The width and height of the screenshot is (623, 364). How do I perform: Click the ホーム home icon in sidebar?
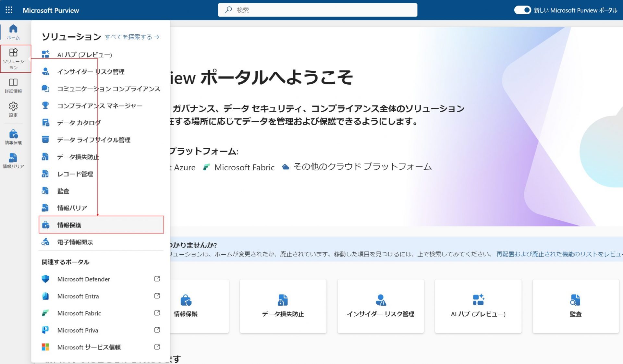(x=13, y=32)
